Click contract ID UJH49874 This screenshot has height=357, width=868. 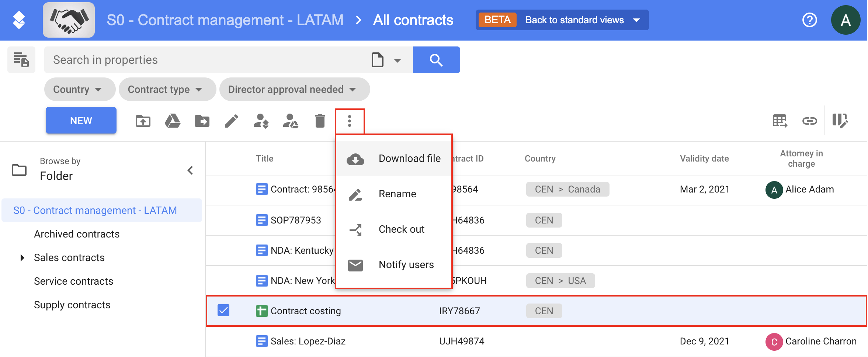[x=462, y=341]
